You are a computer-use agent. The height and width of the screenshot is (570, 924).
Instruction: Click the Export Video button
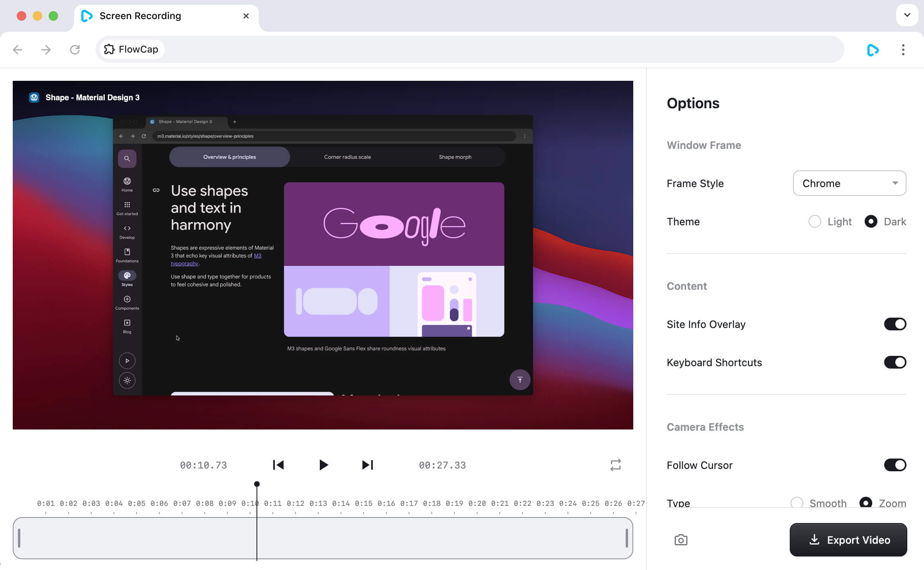848,540
